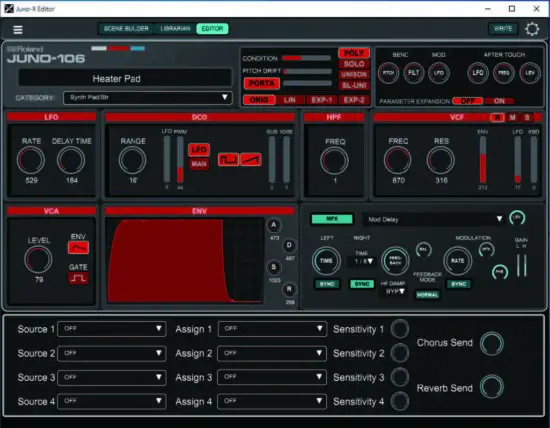Open the HF DAMP BYP dropdown

[x=395, y=291]
